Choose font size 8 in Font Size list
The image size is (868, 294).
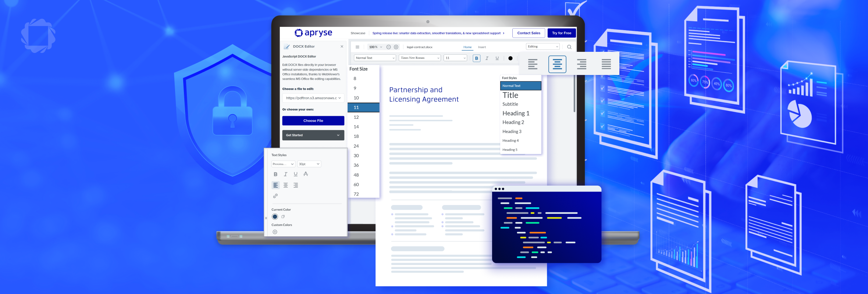355,79
